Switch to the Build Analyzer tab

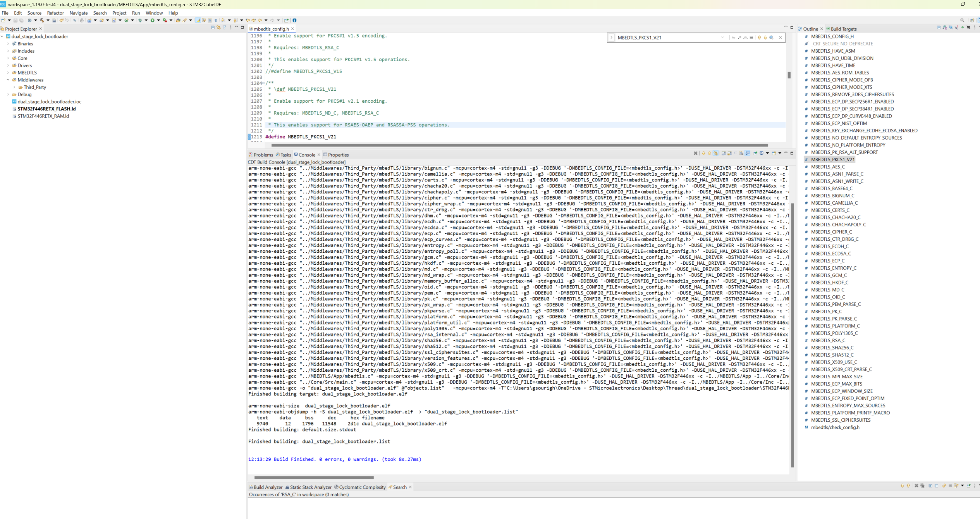pyautogui.click(x=267, y=487)
